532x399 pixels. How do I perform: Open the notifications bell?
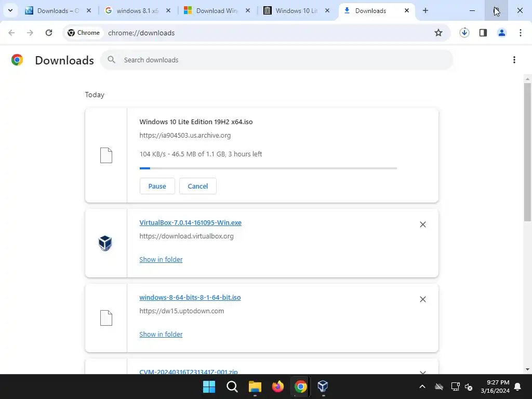518,387
